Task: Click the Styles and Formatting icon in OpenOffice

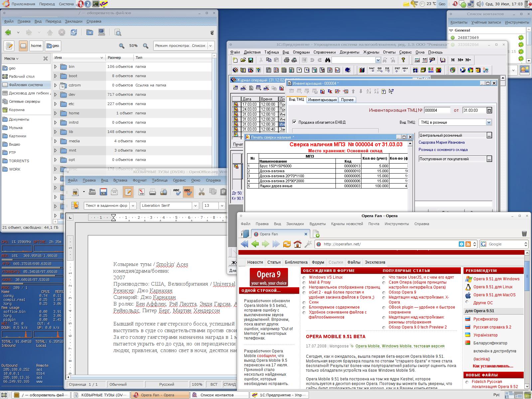Action: [75, 205]
